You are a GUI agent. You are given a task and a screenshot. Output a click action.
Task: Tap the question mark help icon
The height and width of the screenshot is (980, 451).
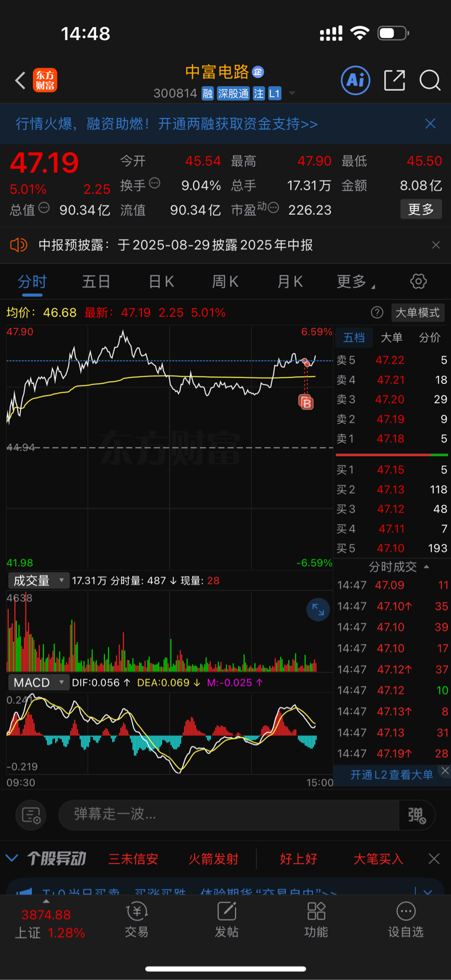[377, 312]
